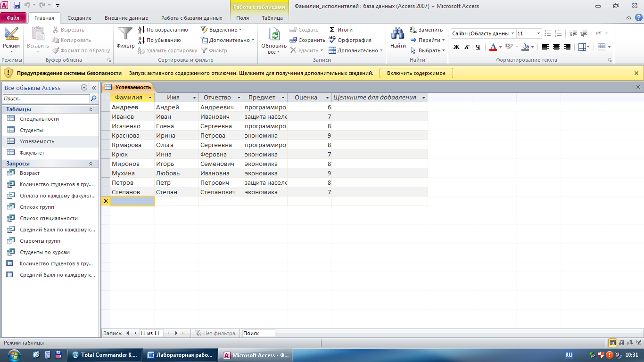Open font color A swatch
The width and height of the screenshot is (644, 362).
click(493, 47)
